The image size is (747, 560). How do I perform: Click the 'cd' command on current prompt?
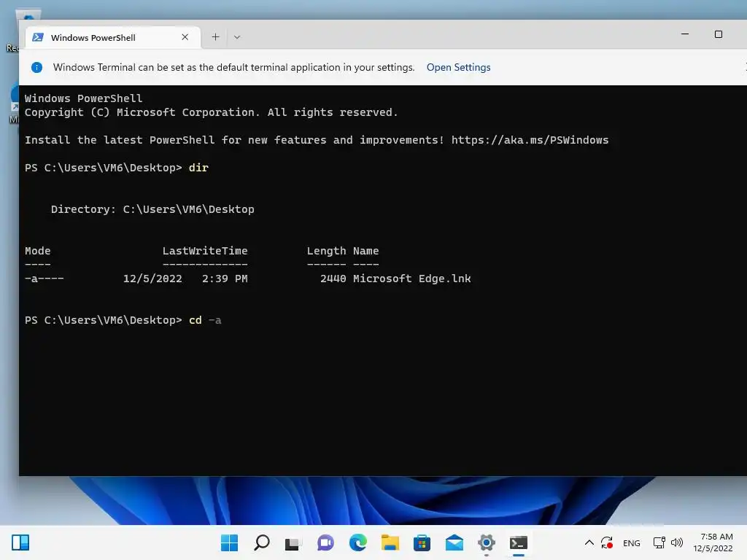pyautogui.click(x=196, y=320)
